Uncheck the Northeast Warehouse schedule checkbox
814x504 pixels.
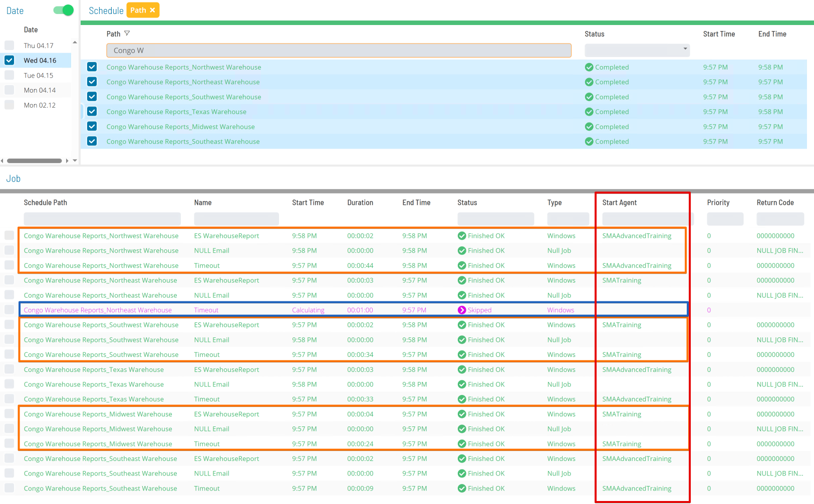tap(92, 82)
